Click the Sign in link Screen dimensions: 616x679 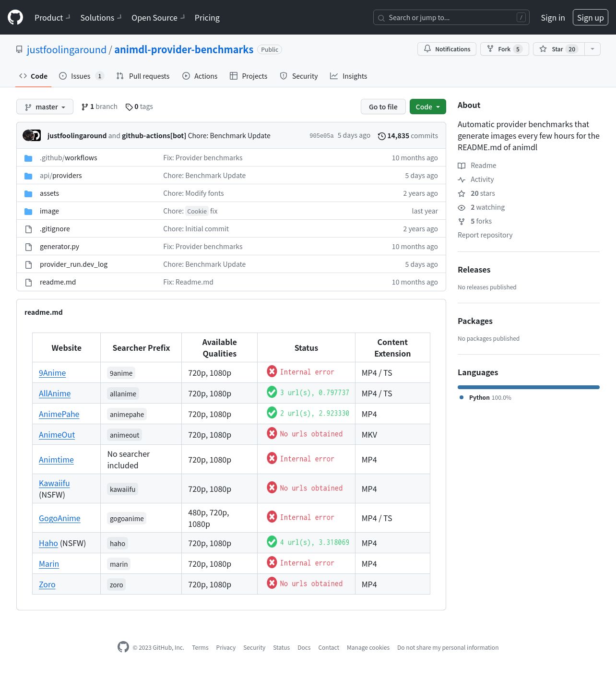(553, 17)
